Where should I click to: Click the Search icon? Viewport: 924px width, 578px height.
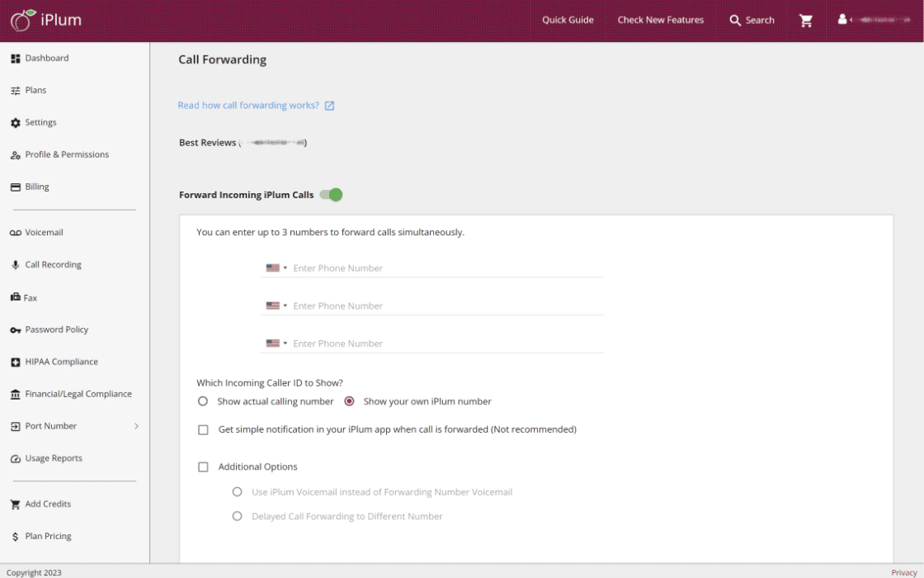[734, 20]
